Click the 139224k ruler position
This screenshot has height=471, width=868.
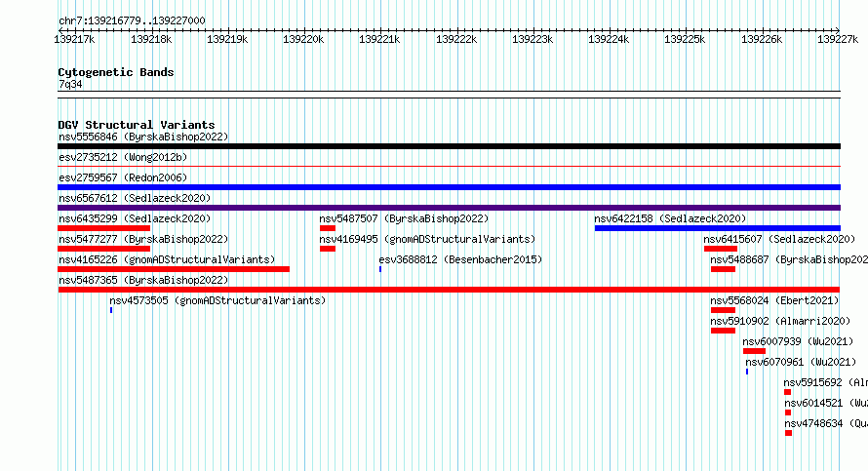tap(609, 39)
